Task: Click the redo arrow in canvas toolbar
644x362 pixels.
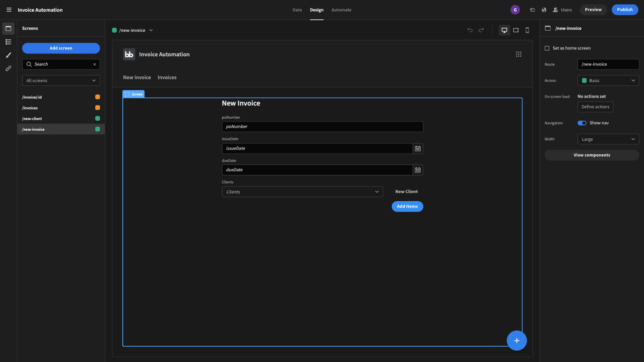Action: (481, 30)
